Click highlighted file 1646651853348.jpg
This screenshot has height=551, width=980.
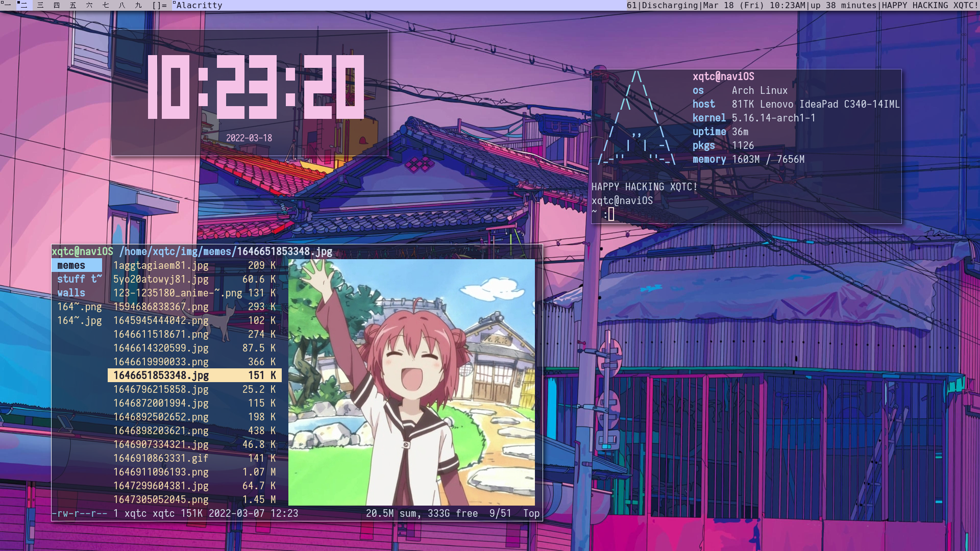point(194,375)
